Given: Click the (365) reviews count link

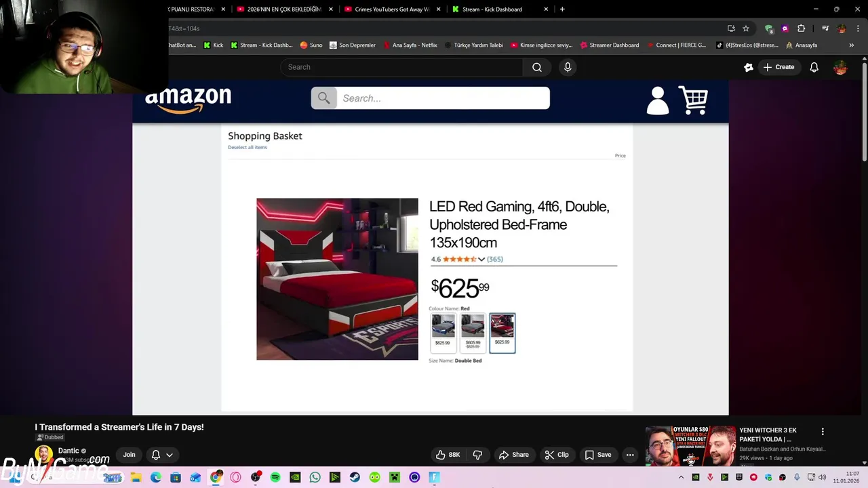Looking at the screenshot, I should click(494, 260).
